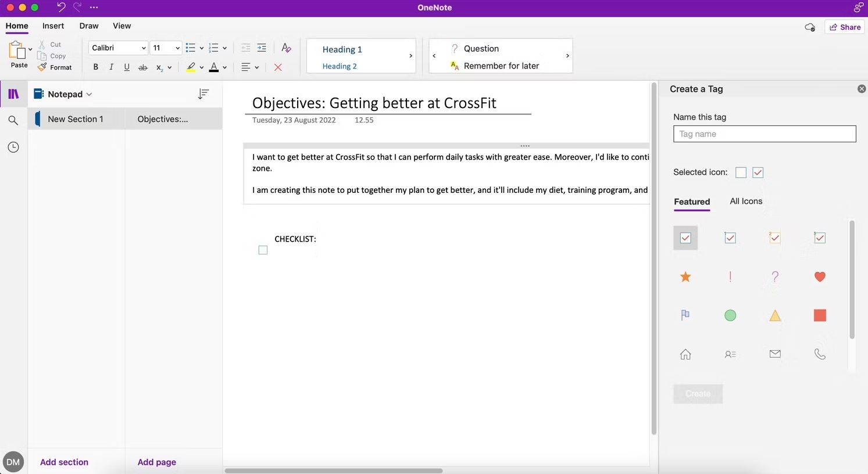Switch to All Icons tab

pyautogui.click(x=746, y=201)
